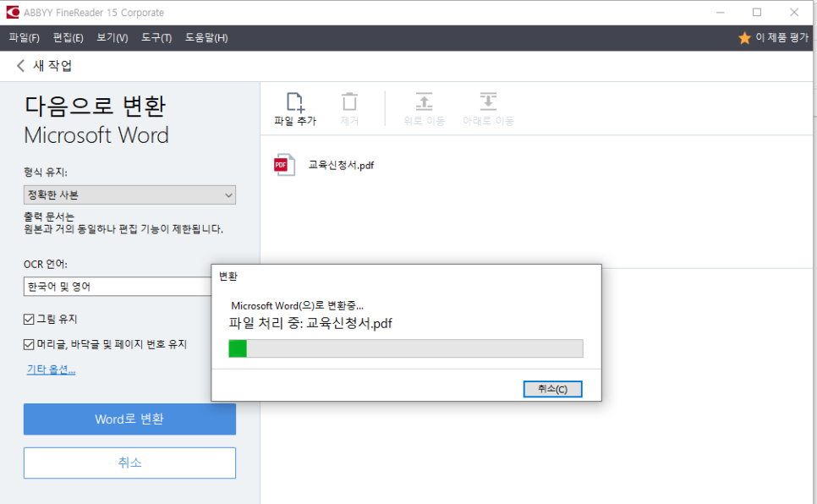The width and height of the screenshot is (817, 504).
Task: Click the 파일 처리 중: 교육신청서.pdf status text
Action: [x=310, y=323]
